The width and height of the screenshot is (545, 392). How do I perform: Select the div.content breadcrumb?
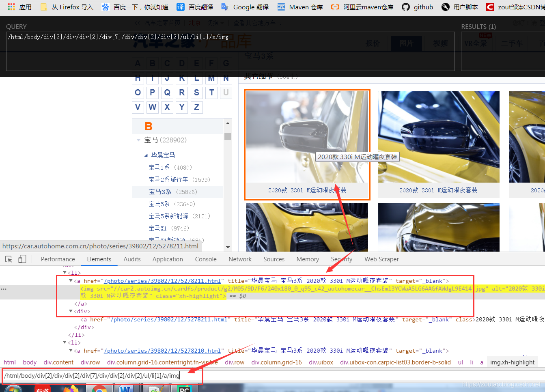[x=58, y=362]
